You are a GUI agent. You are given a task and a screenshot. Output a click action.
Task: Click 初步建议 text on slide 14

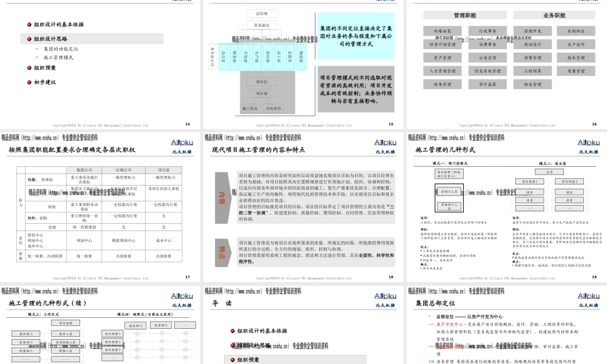point(45,82)
